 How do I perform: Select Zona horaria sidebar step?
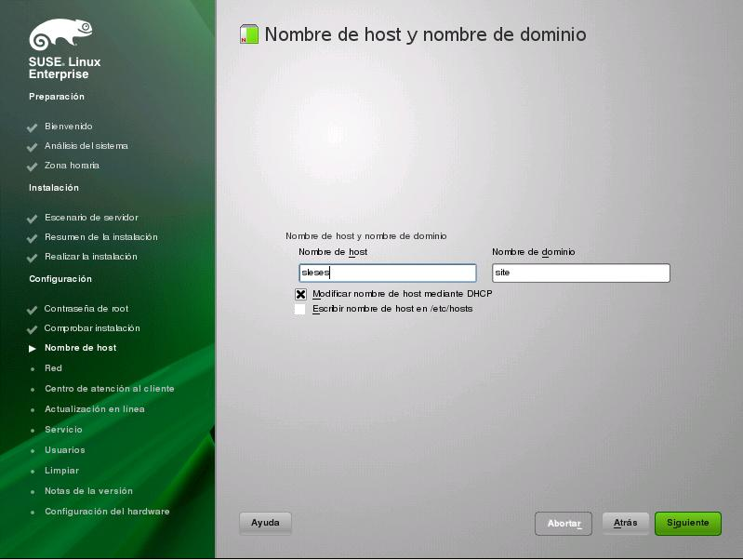[72, 166]
